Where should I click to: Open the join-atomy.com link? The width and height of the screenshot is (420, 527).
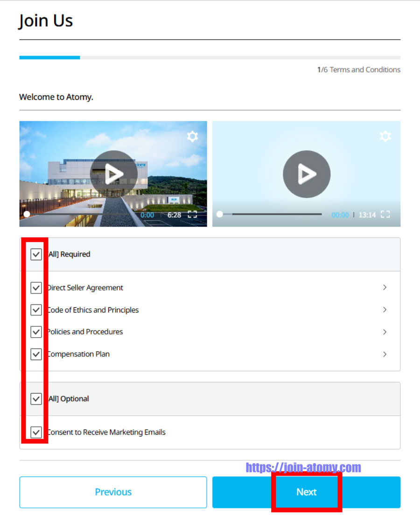pyautogui.click(x=302, y=467)
